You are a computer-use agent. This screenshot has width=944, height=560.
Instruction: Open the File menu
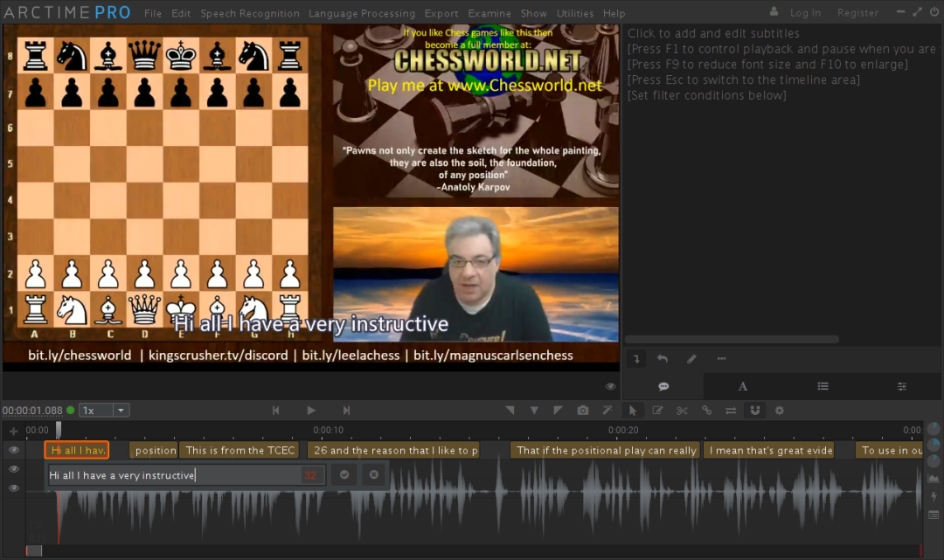(153, 13)
